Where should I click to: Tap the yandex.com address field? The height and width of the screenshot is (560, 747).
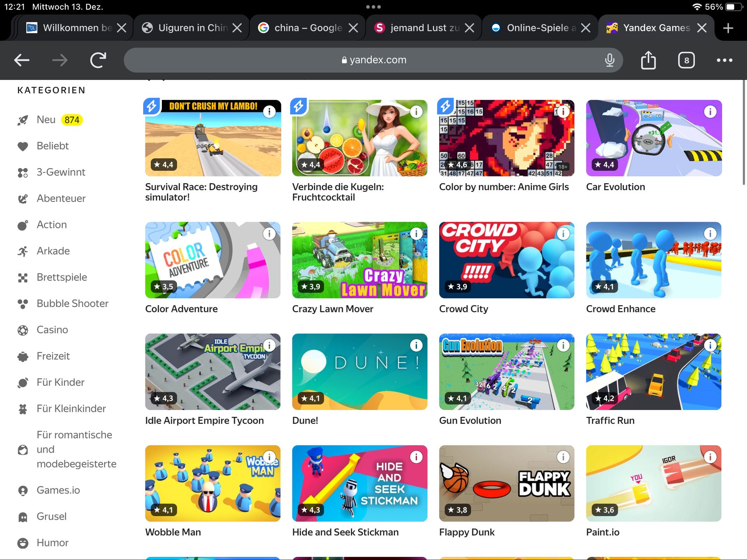click(373, 60)
